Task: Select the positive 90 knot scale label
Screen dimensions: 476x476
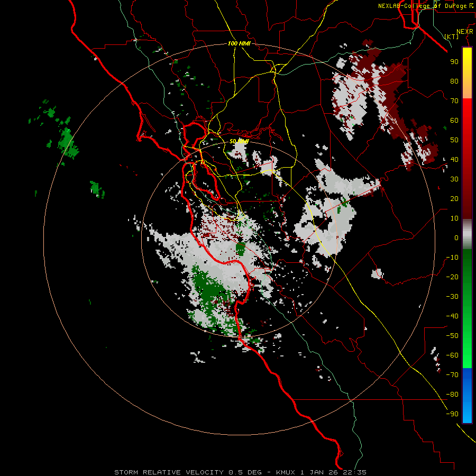Action: click(454, 62)
